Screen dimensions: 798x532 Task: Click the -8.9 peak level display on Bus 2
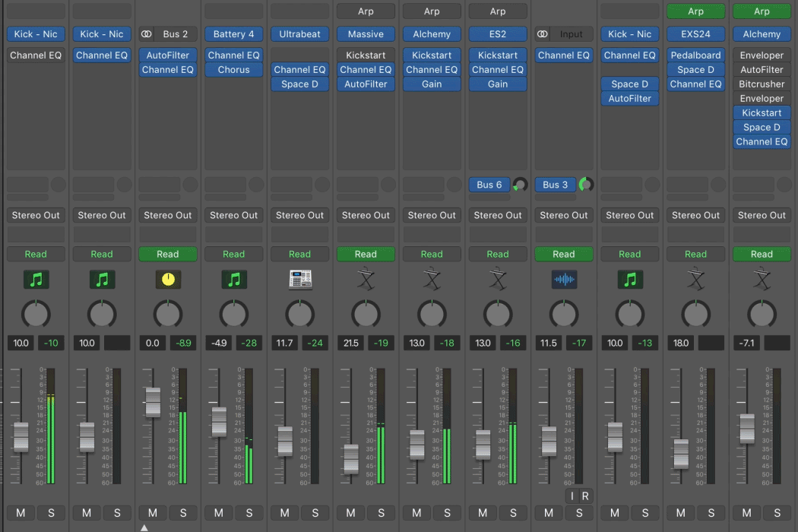(183, 343)
